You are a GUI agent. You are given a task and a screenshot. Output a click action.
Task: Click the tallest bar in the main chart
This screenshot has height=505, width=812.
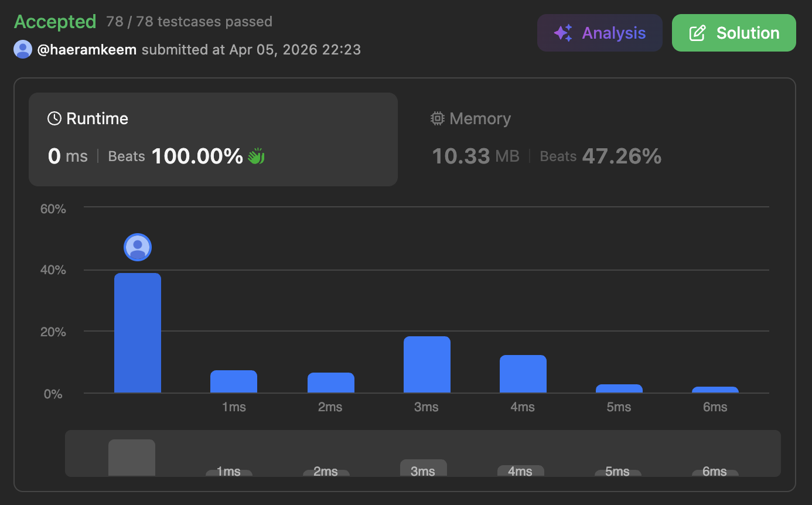click(138, 333)
